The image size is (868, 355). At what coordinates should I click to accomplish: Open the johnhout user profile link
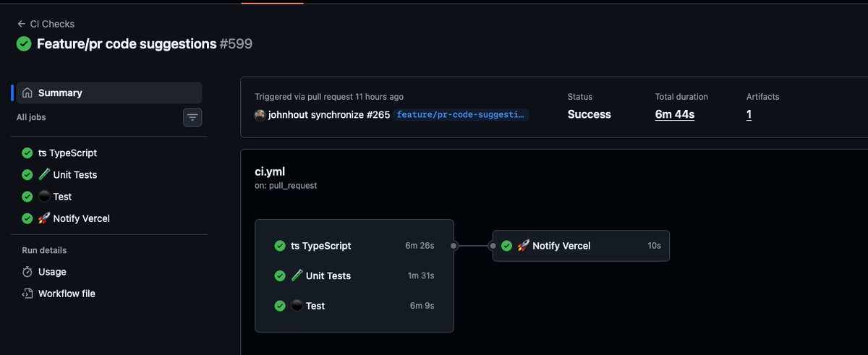[x=288, y=115]
